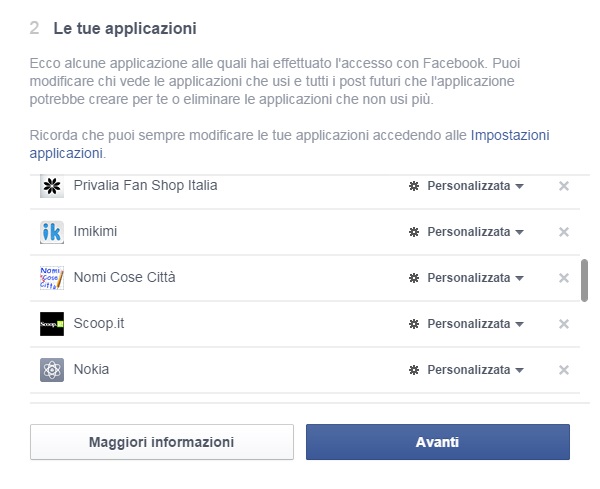Click the Nomi Cose Città app icon
Screen dimensions: 600x489
tap(52, 278)
